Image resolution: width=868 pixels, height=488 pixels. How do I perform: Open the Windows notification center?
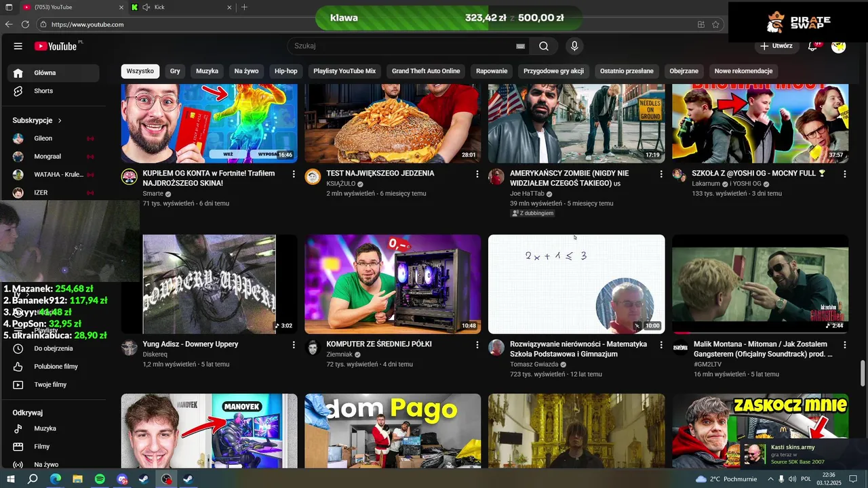tap(853, 479)
